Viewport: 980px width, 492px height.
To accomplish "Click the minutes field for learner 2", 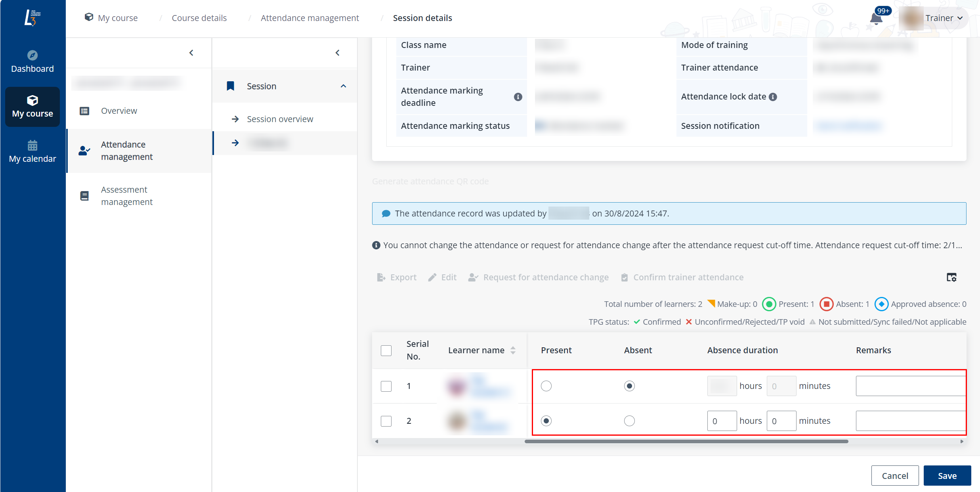I will 781,421.
